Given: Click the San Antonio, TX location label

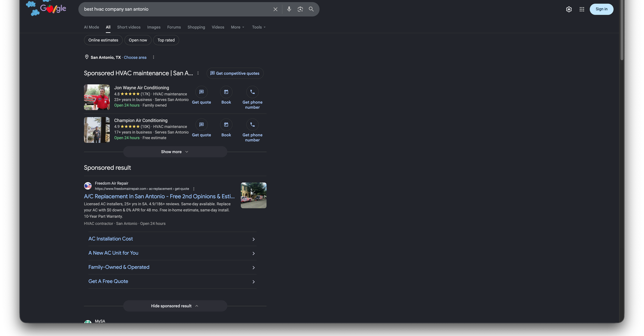Looking at the screenshot, I should pos(106,58).
